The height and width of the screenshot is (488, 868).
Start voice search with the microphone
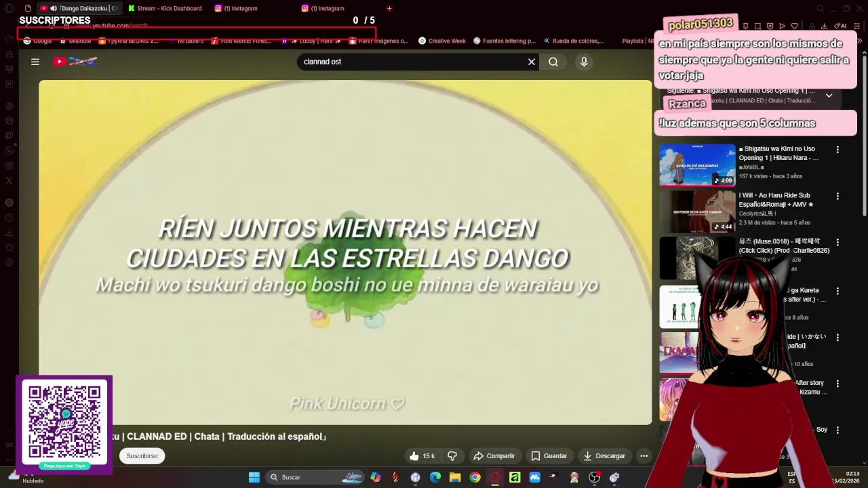pos(584,62)
